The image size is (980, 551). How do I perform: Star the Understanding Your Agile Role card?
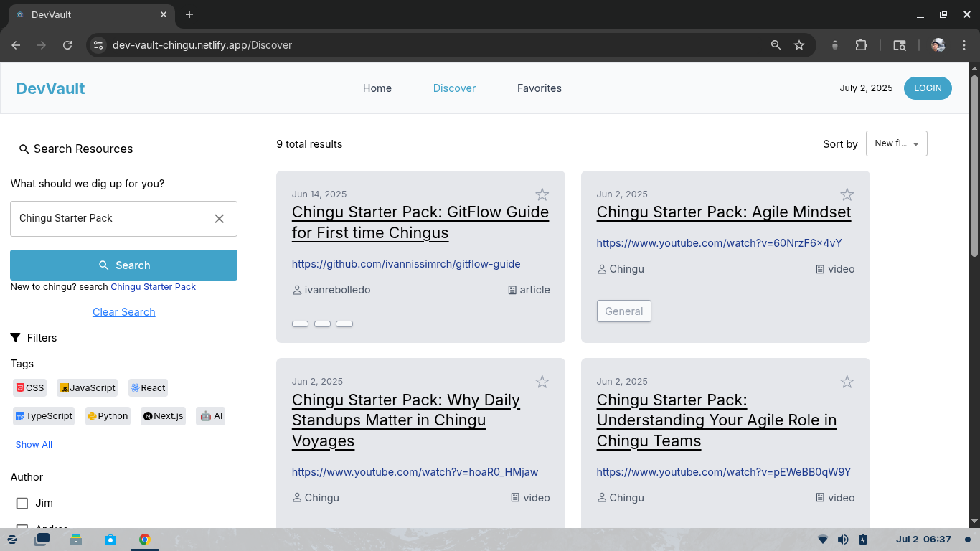click(847, 382)
